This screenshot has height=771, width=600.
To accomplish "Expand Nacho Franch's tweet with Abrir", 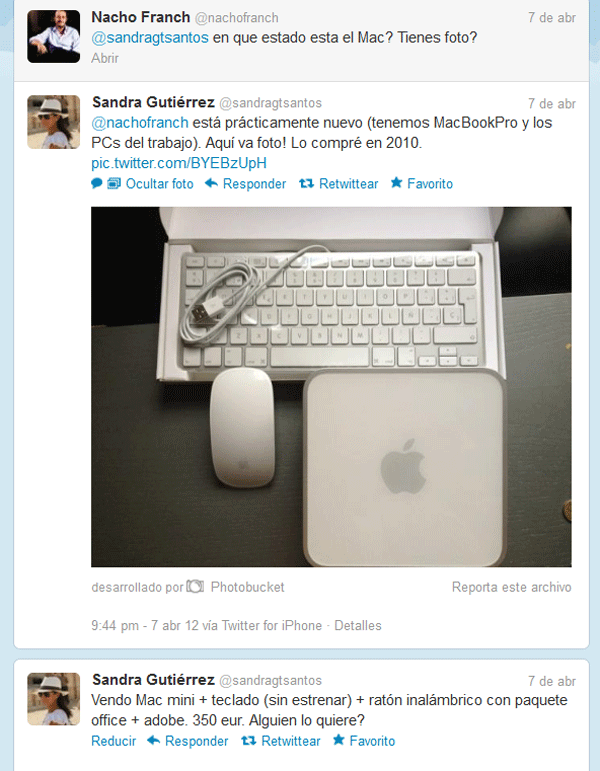I will point(105,58).
